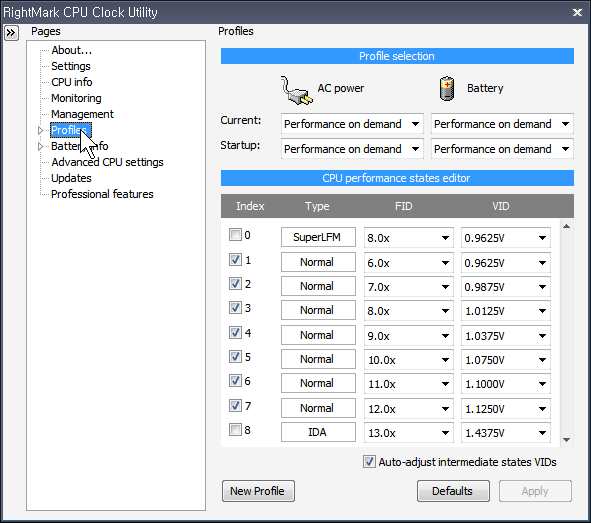Open Advanced CPU settings page
Screen dimensions: 591x523
pyautogui.click(x=107, y=162)
